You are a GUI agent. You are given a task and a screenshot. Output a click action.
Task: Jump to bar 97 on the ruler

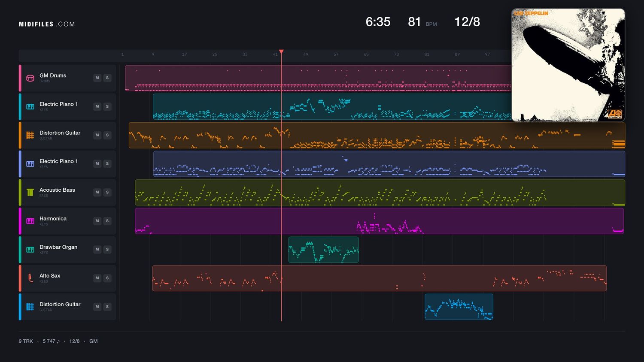pyautogui.click(x=487, y=54)
